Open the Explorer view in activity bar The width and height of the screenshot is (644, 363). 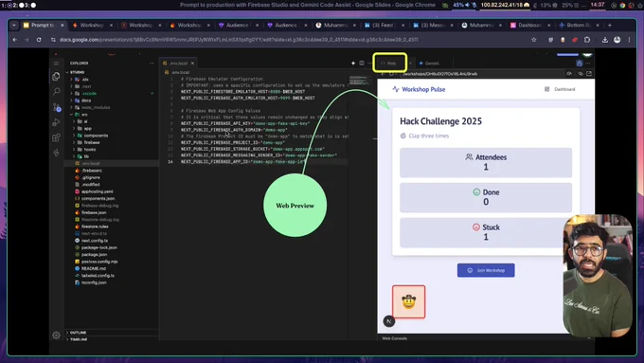coord(56,77)
